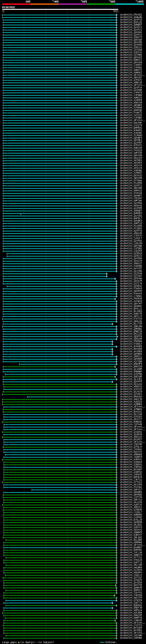
Task: Select hit label UniRef100_C6T9R8
Action: coord(131,55)
